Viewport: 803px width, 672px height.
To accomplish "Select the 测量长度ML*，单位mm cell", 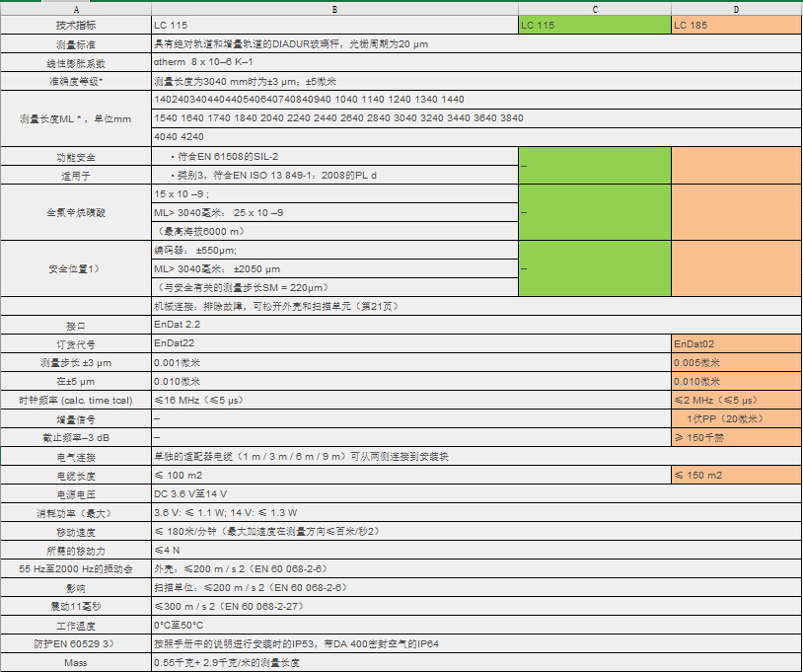I will [x=76, y=118].
